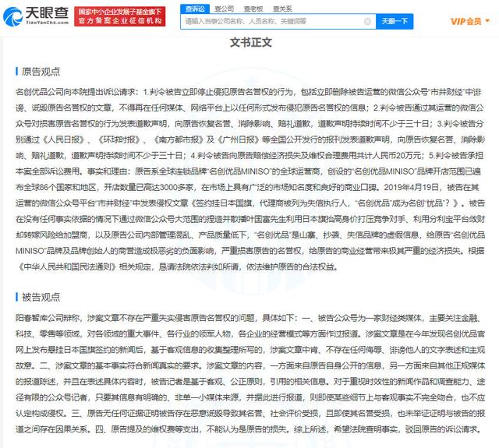Click the text 名创优品公司向本院提出诉讼请求

pyautogui.click(x=76, y=92)
